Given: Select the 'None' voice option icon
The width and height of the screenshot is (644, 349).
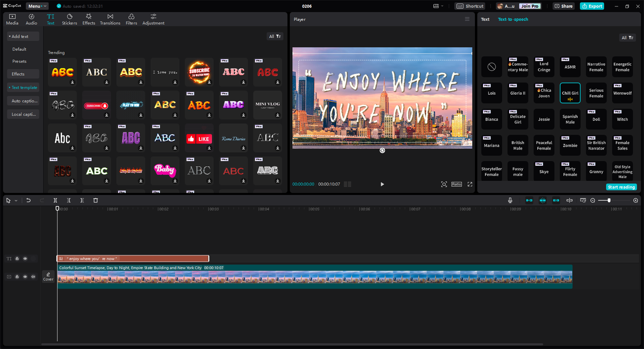Looking at the screenshot, I should click(x=492, y=66).
